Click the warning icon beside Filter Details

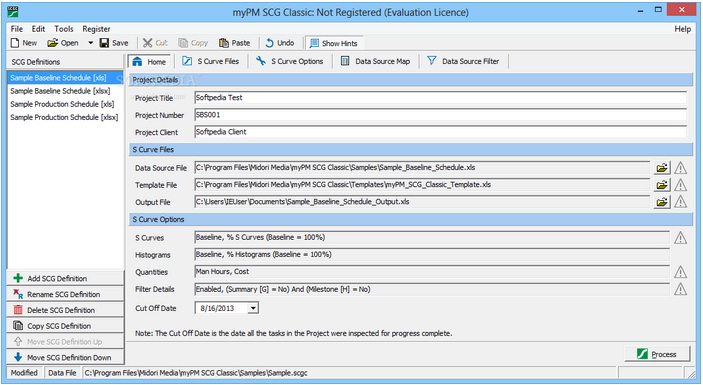click(x=681, y=289)
